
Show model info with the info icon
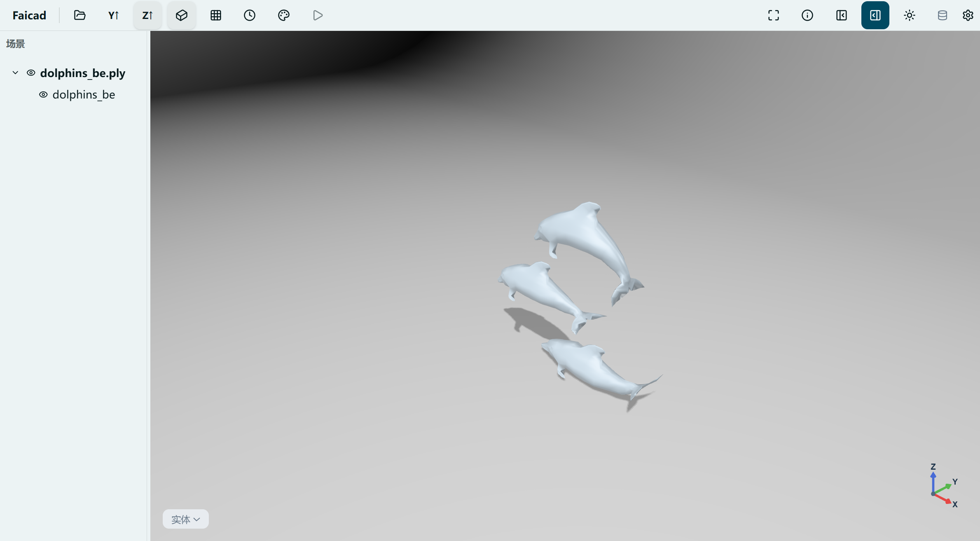807,15
